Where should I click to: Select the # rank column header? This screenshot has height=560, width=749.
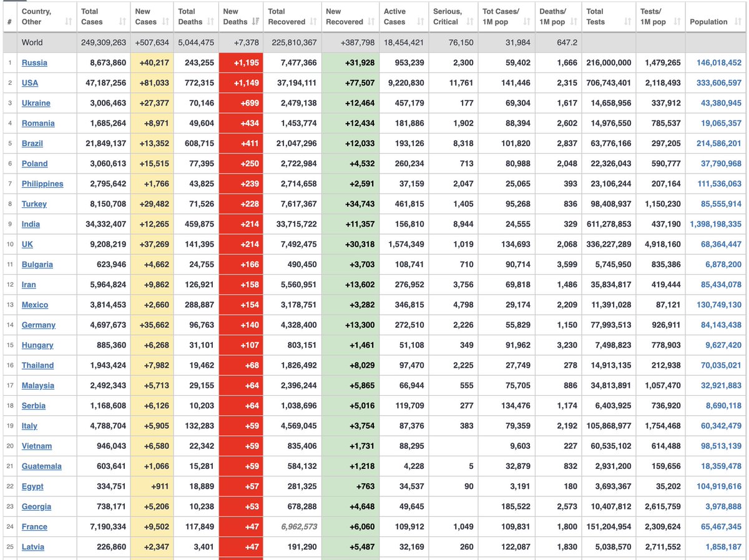point(9,22)
